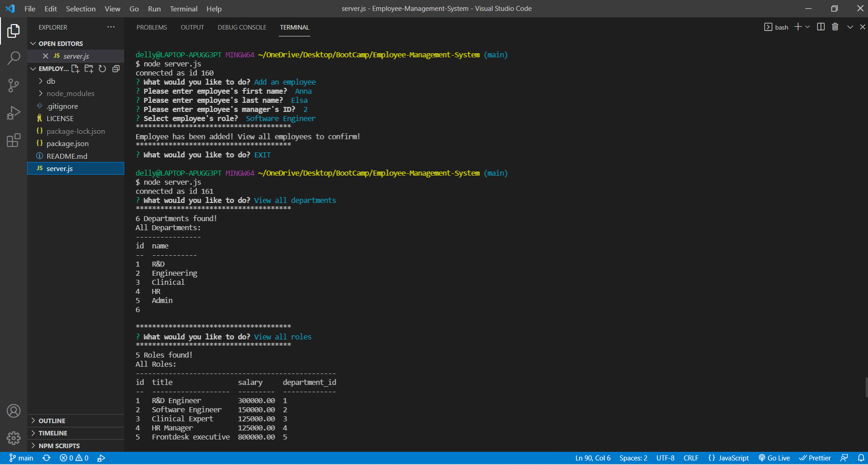This screenshot has width=868, height=465.
Task: Collapse all folders in the Explorer
Action: pos(116,69)
